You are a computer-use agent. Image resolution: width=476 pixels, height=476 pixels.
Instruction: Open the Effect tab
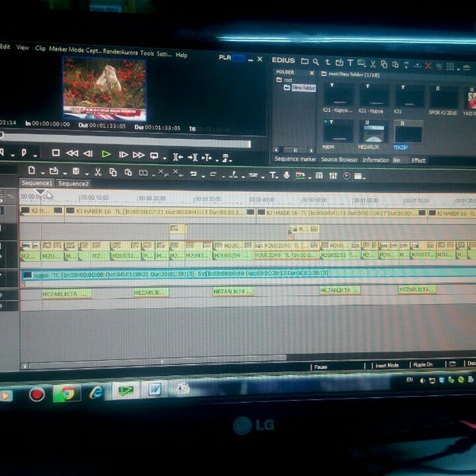point(418,160)
